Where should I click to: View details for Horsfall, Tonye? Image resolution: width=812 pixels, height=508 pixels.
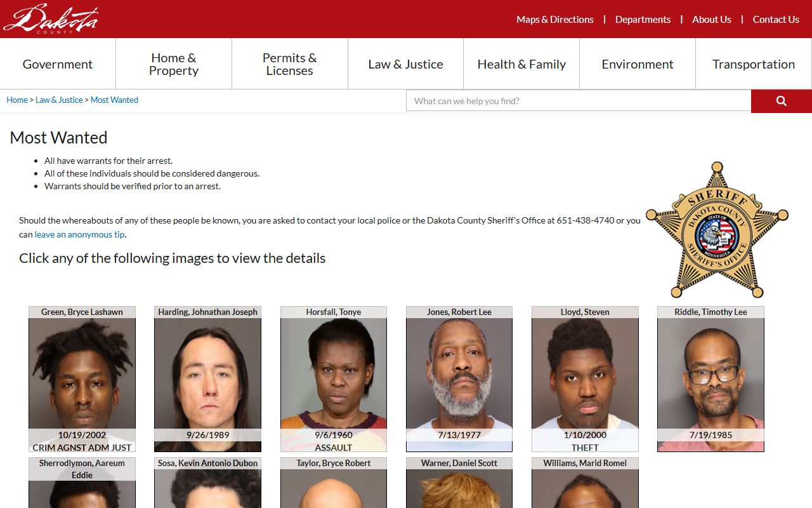coord(334,379)
